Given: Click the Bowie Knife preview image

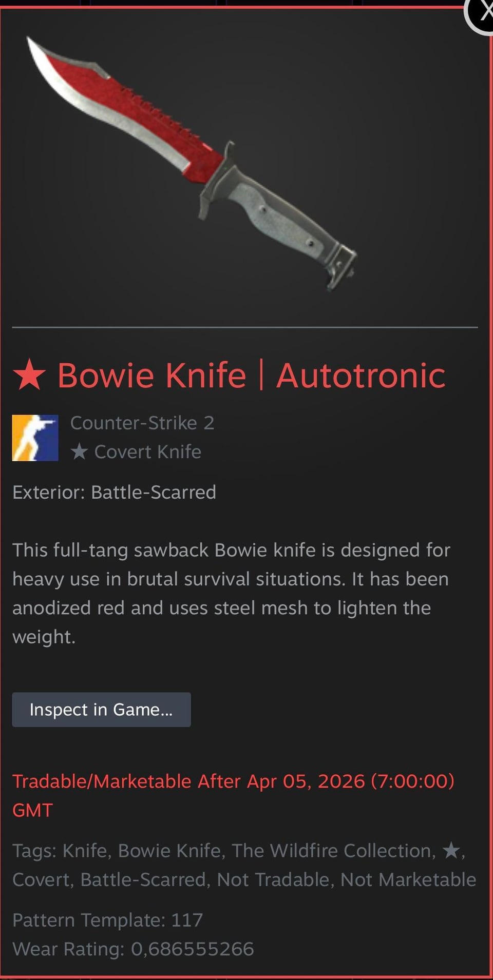Looking at the screenshot, I should tap(191, 164).
